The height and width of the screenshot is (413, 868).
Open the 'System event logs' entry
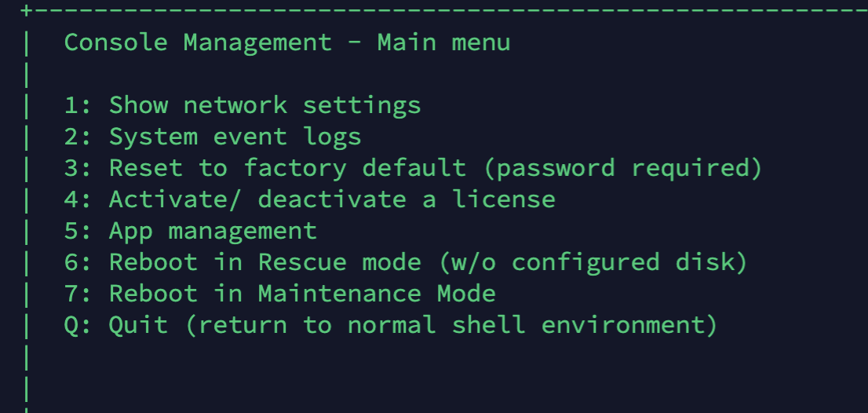pyautogui.click(x=235, y=137)
